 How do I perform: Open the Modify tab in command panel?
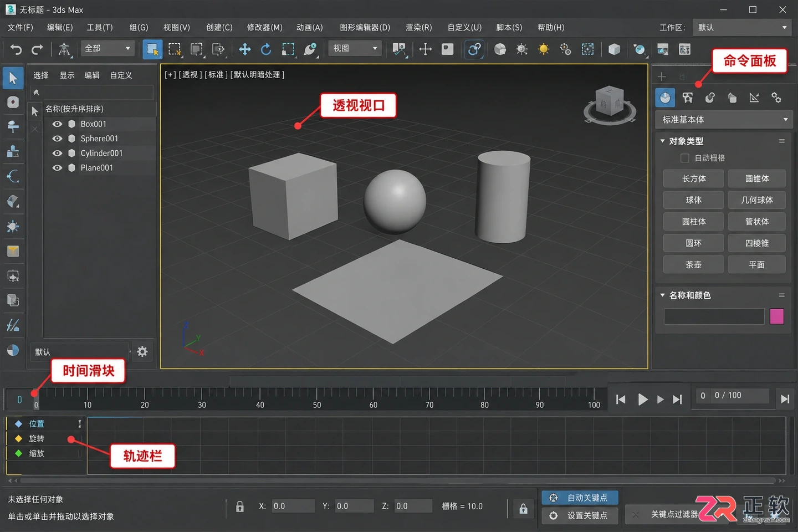click(688, 98)
